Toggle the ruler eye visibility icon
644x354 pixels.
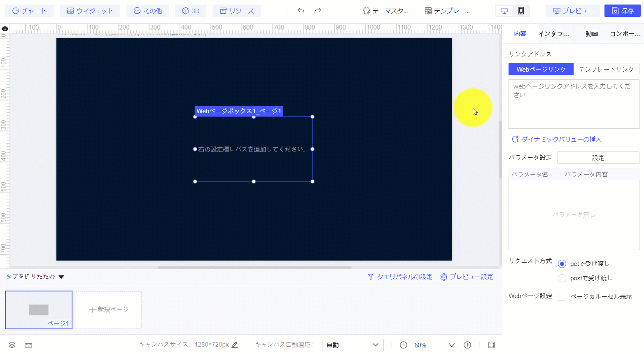pyautogui.click(x=5, y=29)
